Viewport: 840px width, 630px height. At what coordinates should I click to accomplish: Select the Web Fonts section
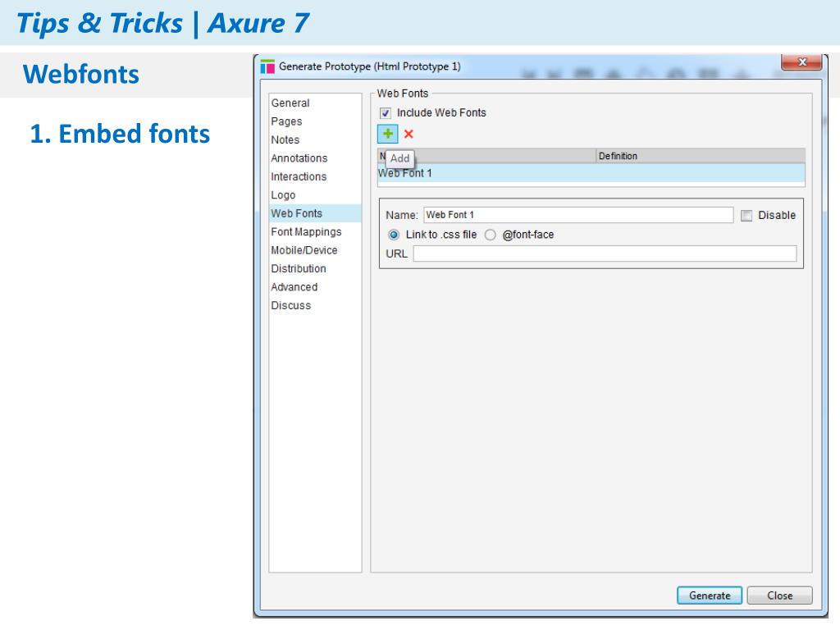pyautogui.click(x=315, y=213)
